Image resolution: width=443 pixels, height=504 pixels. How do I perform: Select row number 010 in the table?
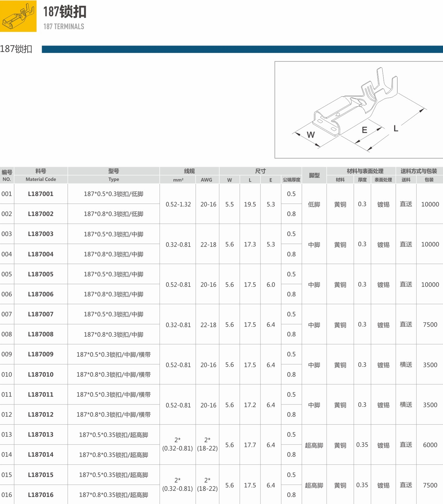point(7,375)
